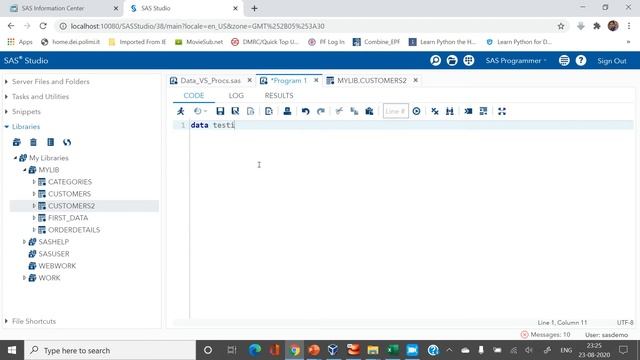Open Find and Replace with the binoculars icon
640x360 pixels.
tap(450, 111)
